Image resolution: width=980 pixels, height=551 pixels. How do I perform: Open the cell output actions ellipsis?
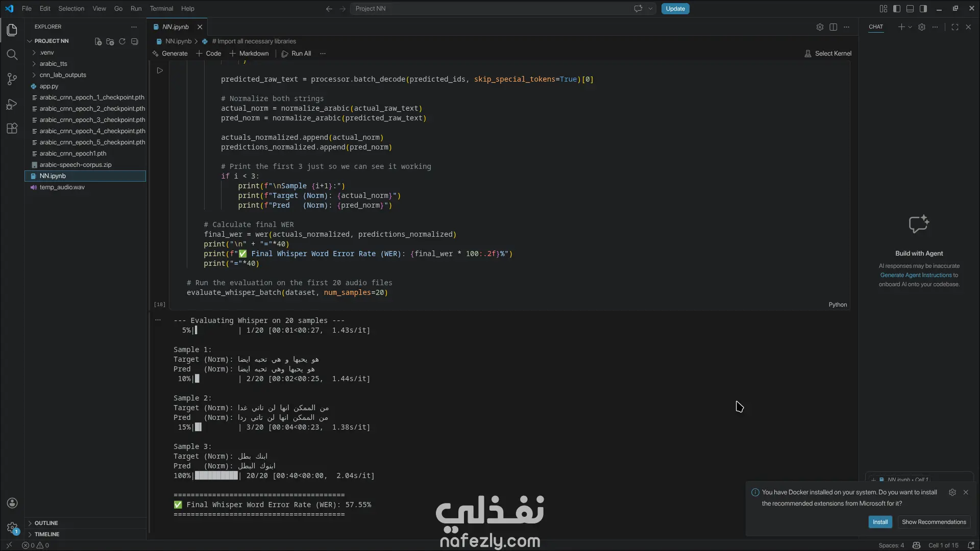click(x=158, y=320)
